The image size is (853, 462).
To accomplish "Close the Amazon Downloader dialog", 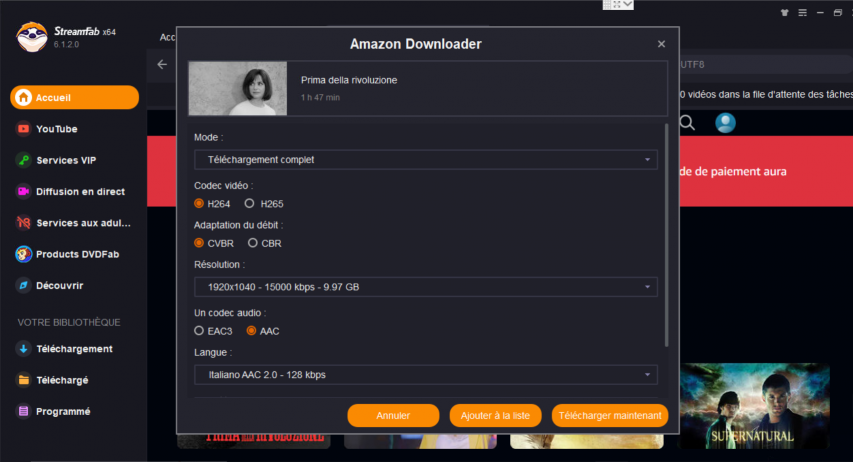I will point(662,44).
